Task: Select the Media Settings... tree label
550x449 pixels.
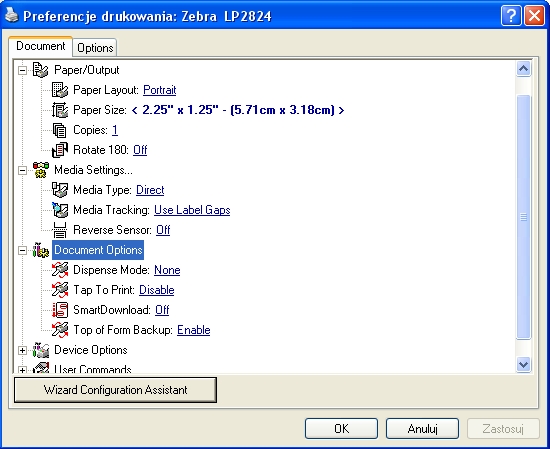Action: tap(93, 170)
